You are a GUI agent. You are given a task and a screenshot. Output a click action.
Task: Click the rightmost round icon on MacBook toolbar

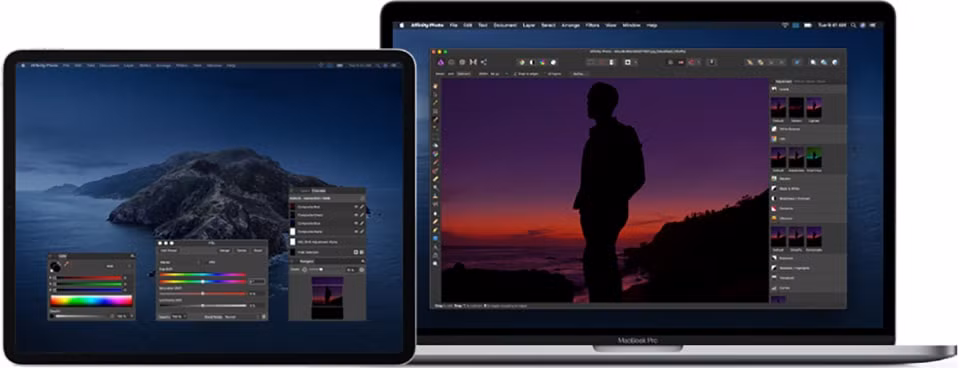835,62
